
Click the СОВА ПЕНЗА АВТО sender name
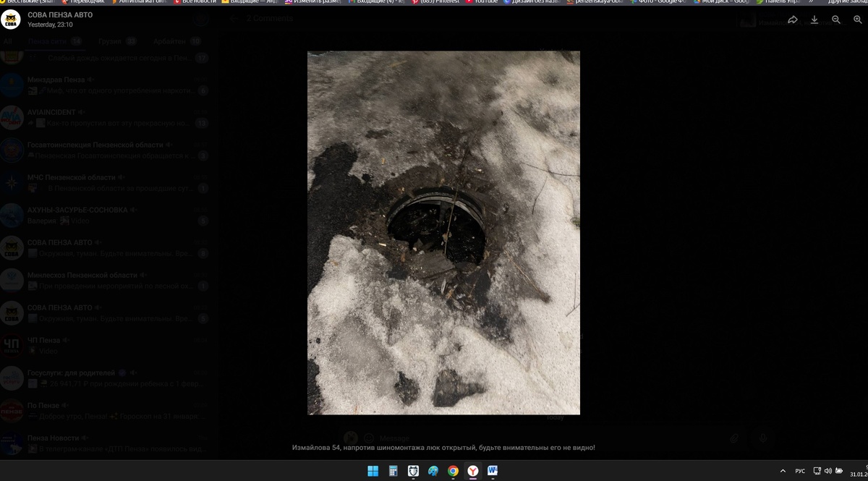pos(60,14)
